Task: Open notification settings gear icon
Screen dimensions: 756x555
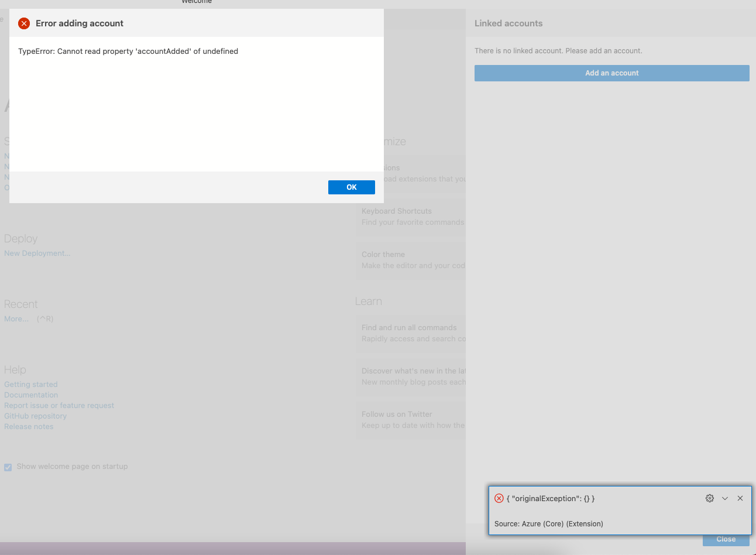Action: [x=710, y=498]
